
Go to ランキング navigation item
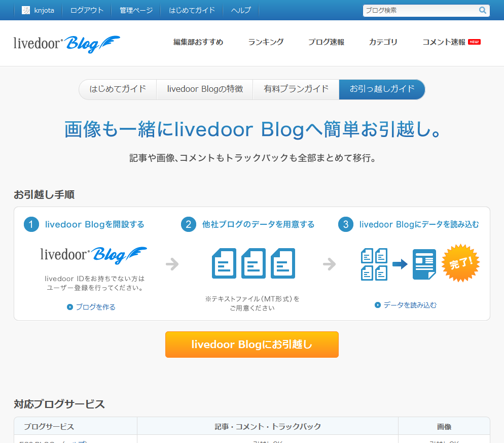(266, 42)
